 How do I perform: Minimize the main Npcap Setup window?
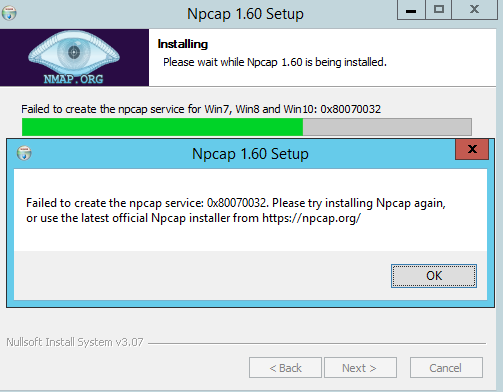point(411,10)
